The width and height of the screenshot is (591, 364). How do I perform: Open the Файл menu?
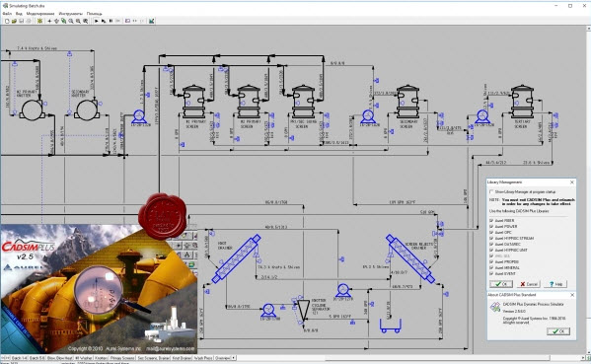(x=7, y=14)
